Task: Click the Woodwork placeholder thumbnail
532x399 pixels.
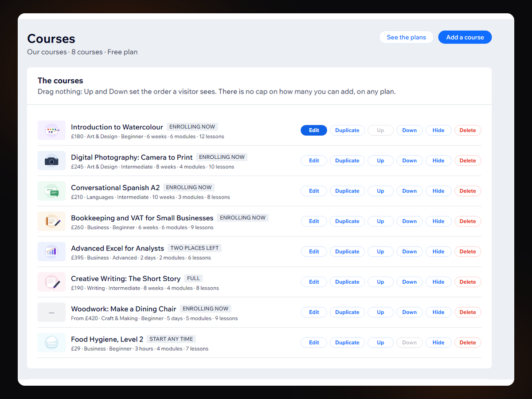Action: pyautogui.click(x=51, y=312)
